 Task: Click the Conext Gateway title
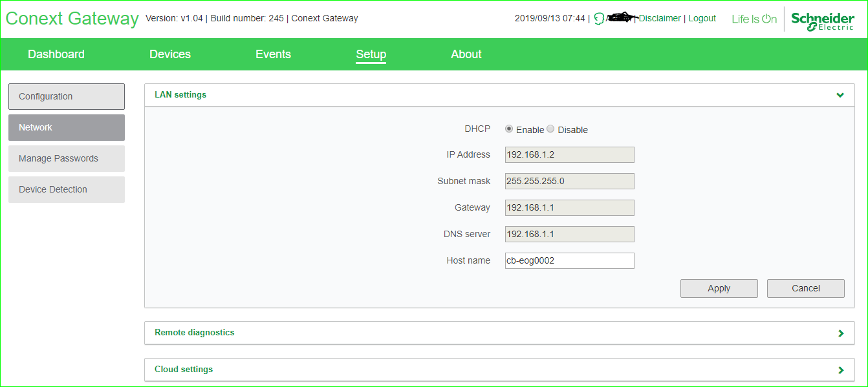[72, 19]
